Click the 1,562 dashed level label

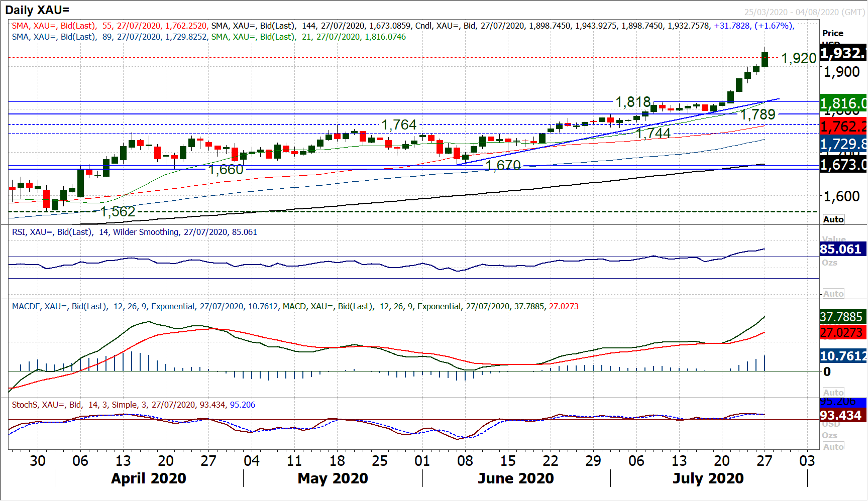(x=118, y=212)
